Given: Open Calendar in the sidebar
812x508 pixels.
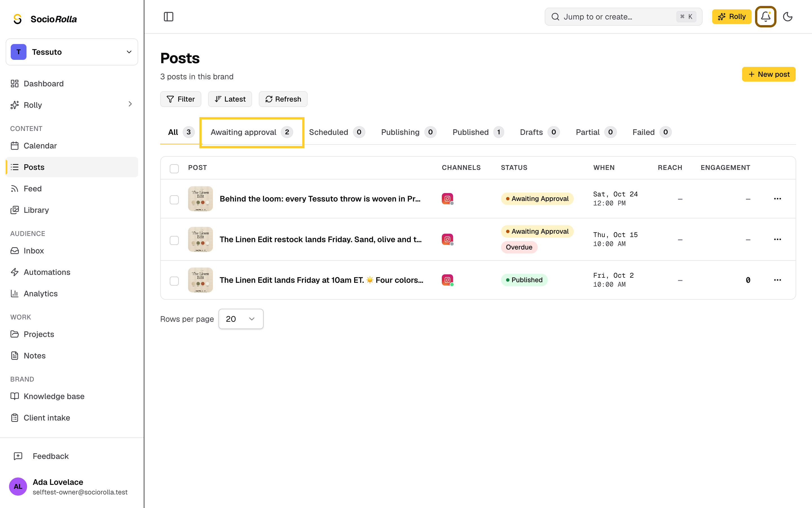Looking at the screenshot, I should pos(72,145).
